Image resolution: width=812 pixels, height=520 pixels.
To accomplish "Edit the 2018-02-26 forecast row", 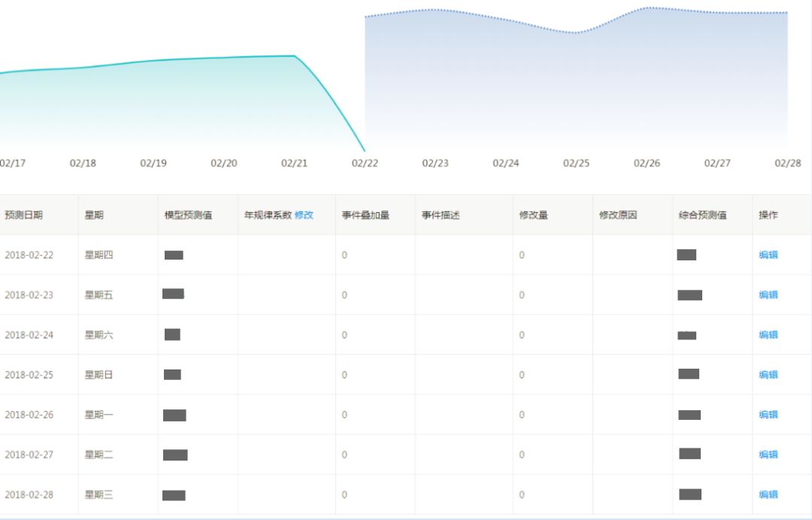I will click(768, 415).
